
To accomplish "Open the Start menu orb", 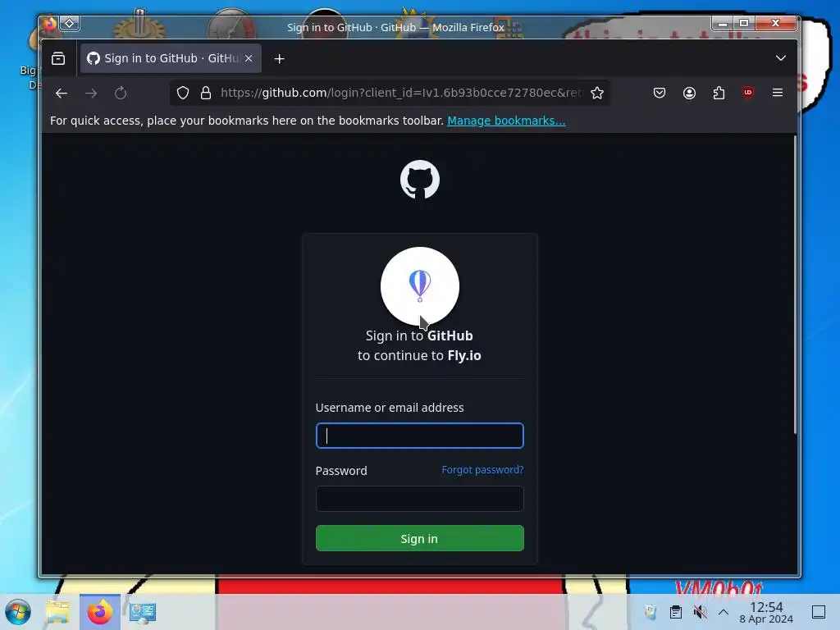I will pos(18,612).
